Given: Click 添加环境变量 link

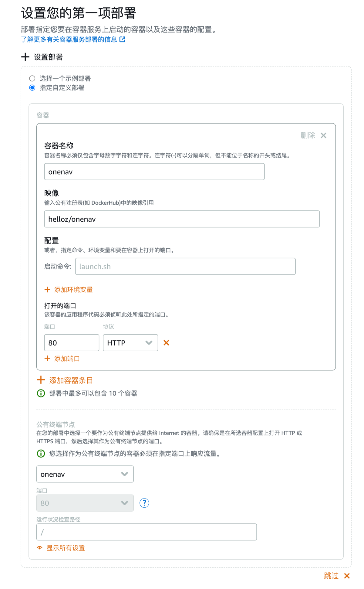Looking at the screenshot, I should [x=73, y=290].
